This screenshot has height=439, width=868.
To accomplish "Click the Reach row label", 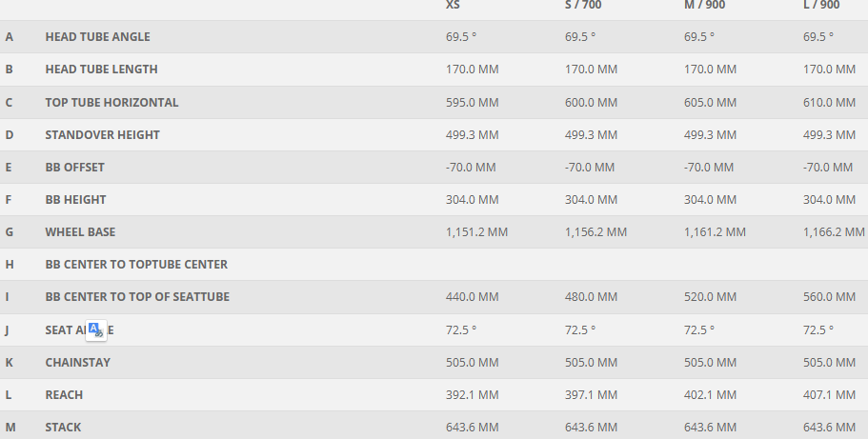I will 64,395.
